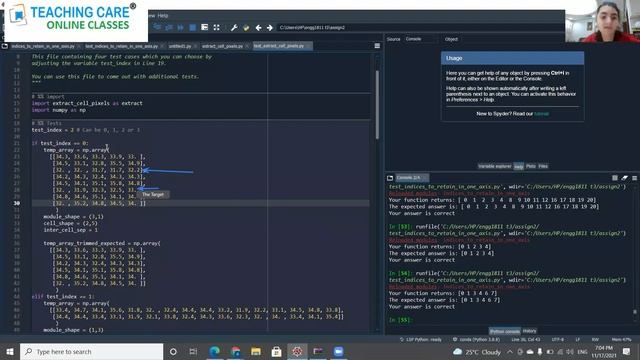Click the In [55] console prompt

400,320
